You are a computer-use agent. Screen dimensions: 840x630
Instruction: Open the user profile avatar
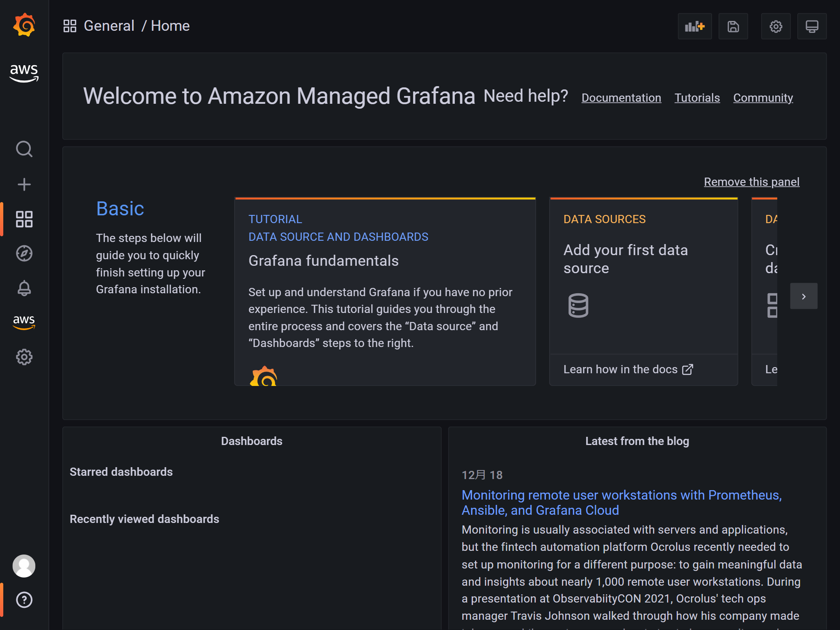(24, 566)
